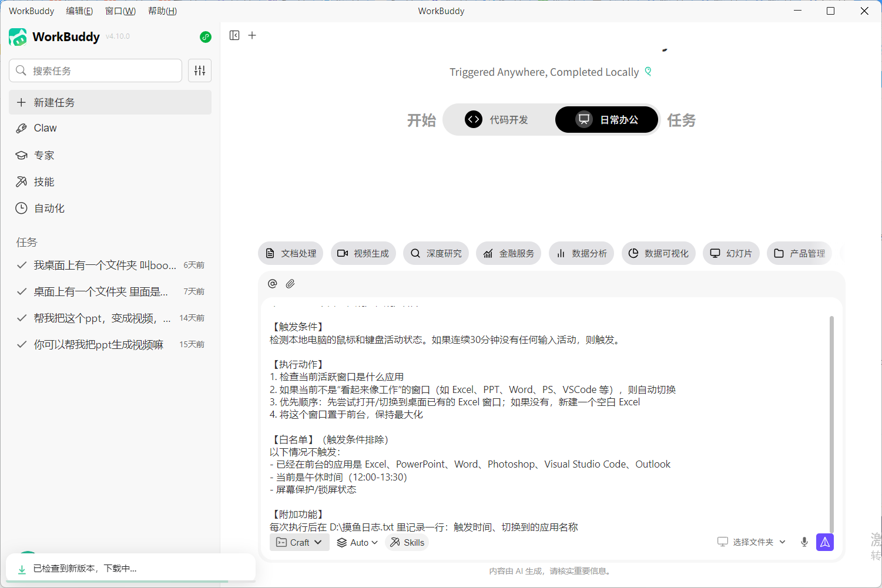Close the WorkBuddy window
882x588 pixels.
click(864, 11)
